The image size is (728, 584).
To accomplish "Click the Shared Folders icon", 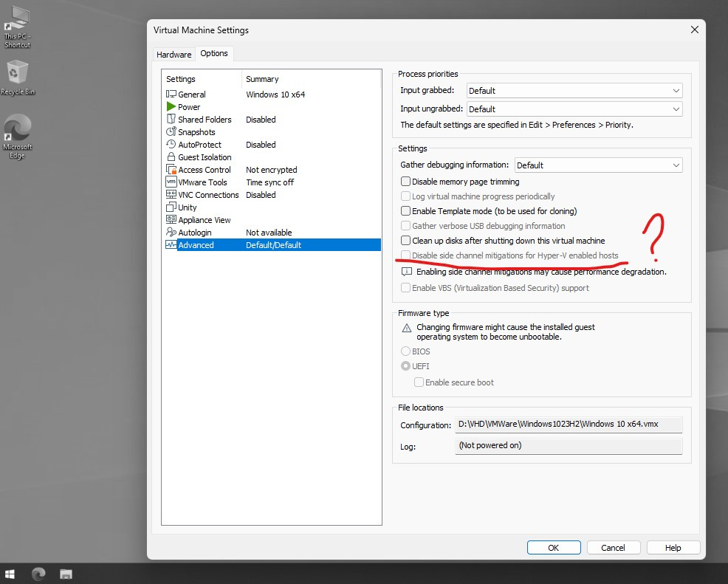I will click(171, 120).
